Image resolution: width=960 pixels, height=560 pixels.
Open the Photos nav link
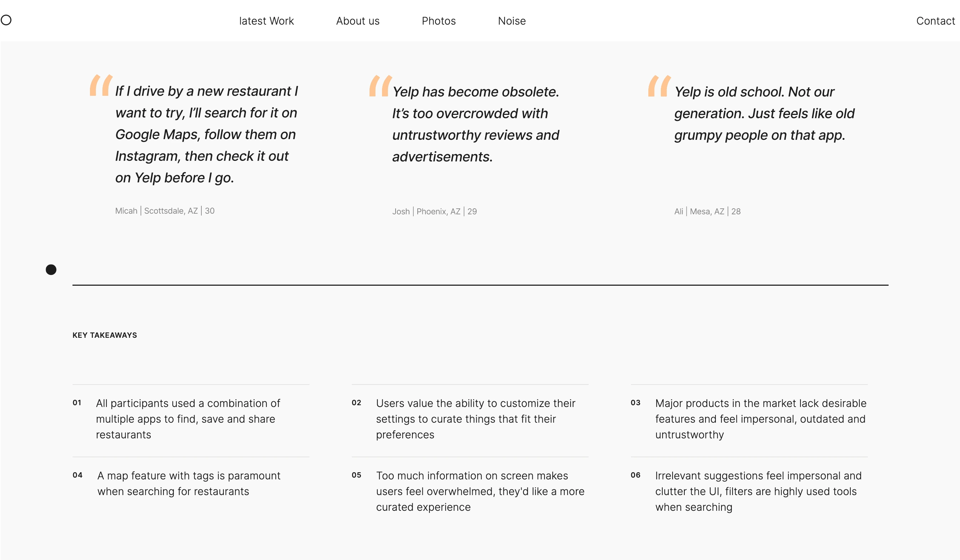(438, 21)
